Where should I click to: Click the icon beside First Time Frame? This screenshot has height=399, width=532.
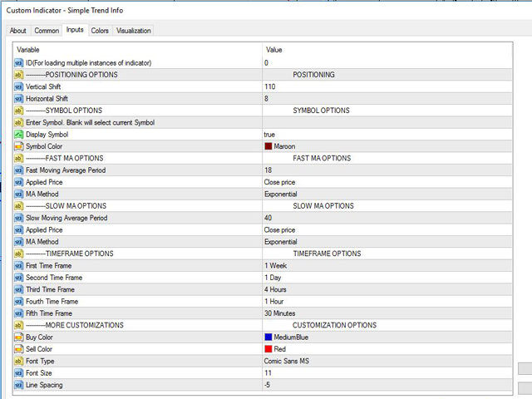coord(18,266)
